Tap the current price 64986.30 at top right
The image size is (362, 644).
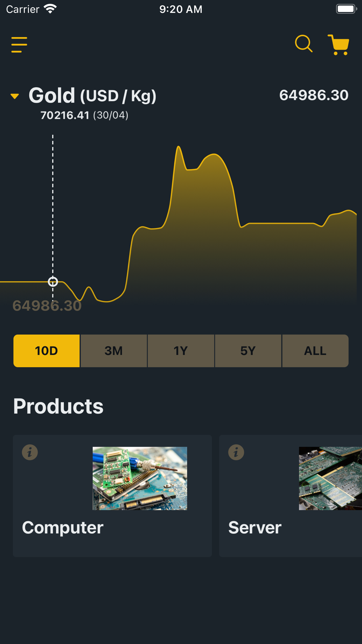click(313, 95)
